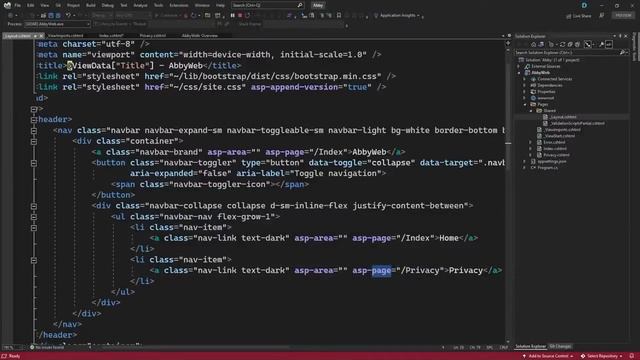Click Add to Source Control in status bar

548,356
